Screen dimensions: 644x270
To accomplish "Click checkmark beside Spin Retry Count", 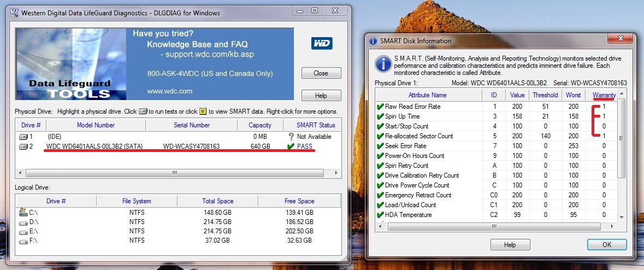I will tap(380, 166).
